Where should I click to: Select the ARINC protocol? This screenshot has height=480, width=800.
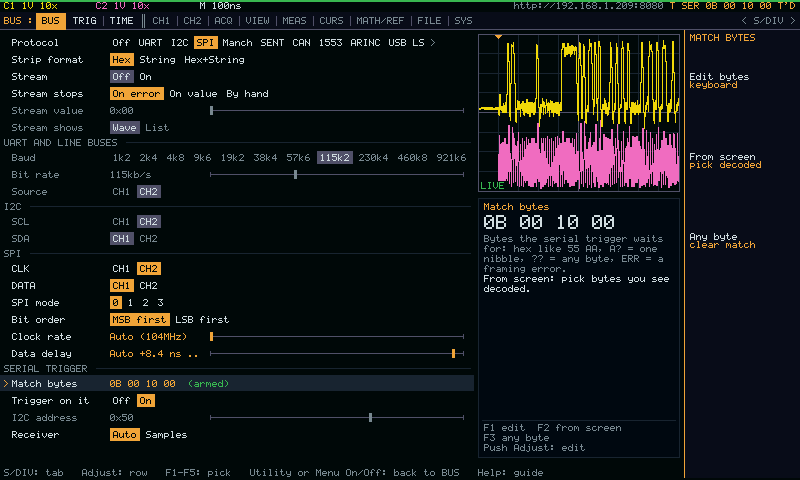click(365, 43)
